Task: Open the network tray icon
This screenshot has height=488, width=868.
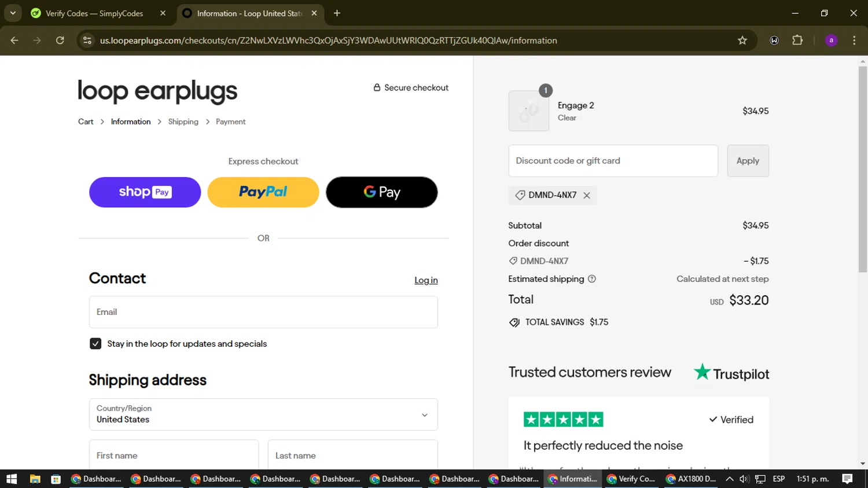Action: pos(760,479)
